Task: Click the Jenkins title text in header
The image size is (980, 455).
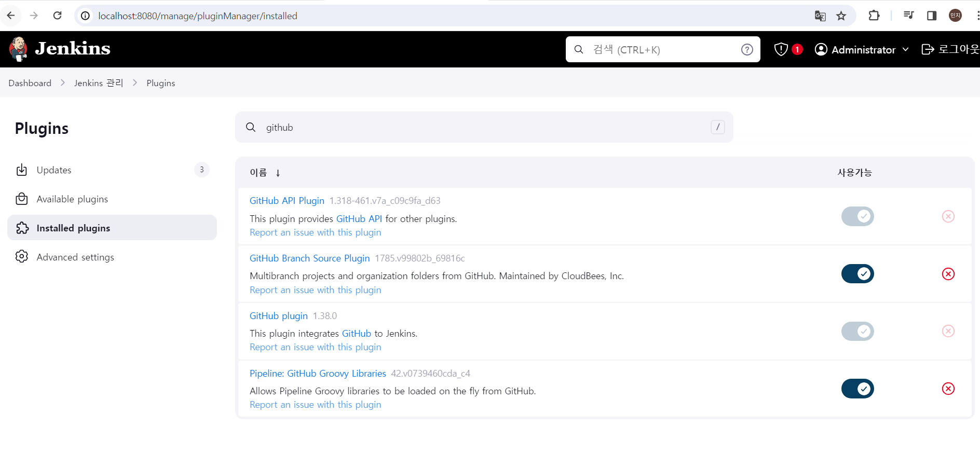Action: (73, 49)
